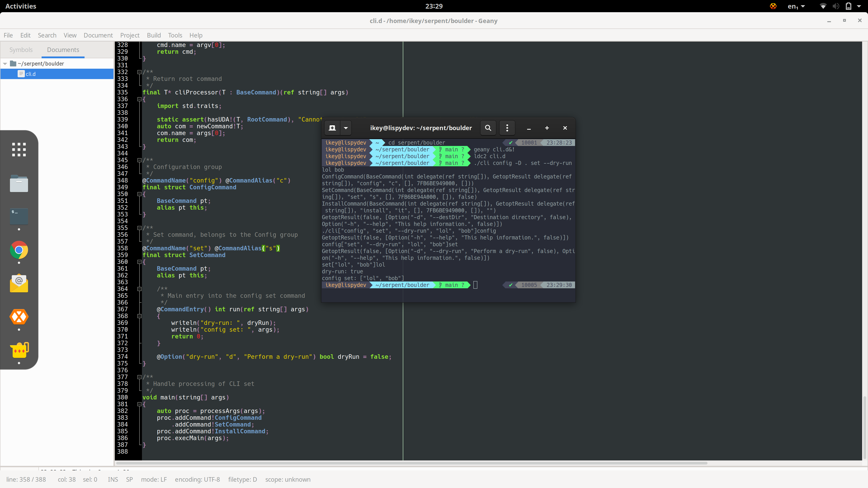Viewport: 868px width, 488px height.
Task: Click 'line: 358 / 388' in status bar
Action: coord(26,480)
